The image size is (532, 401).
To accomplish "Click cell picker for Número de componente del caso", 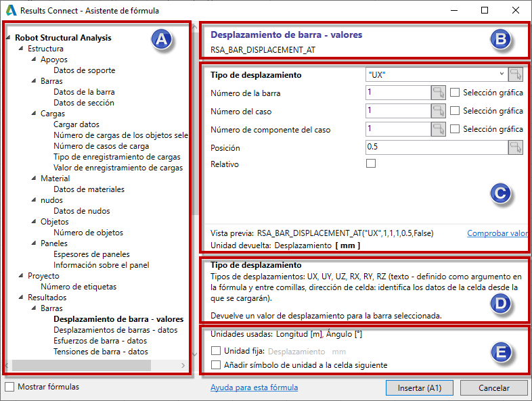I will coord(439,129).
